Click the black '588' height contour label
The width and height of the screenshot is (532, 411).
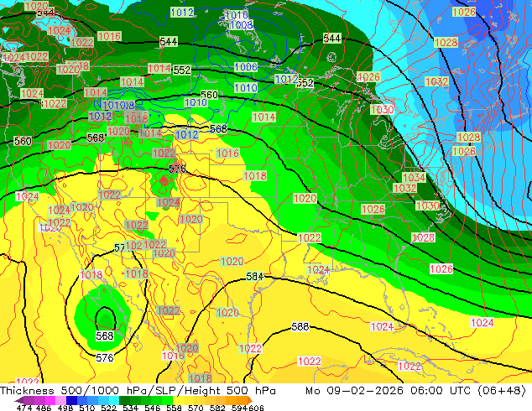[x=300, y=326]
